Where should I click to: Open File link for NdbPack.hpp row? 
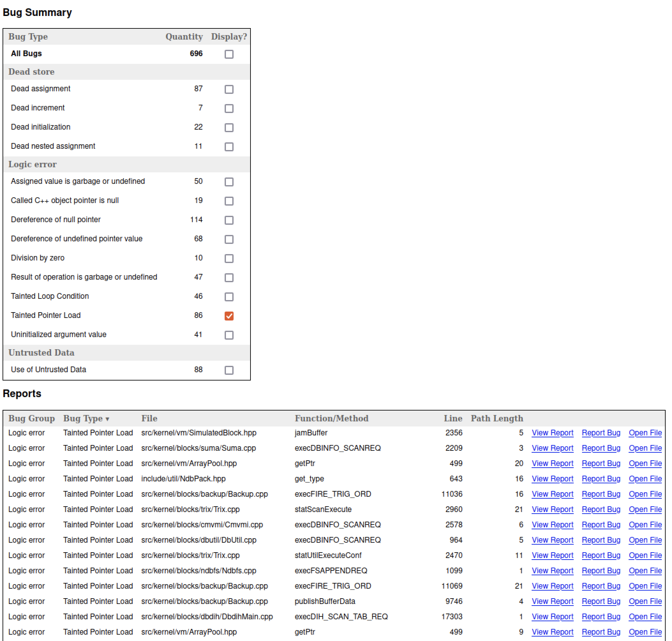click(645, 479)
